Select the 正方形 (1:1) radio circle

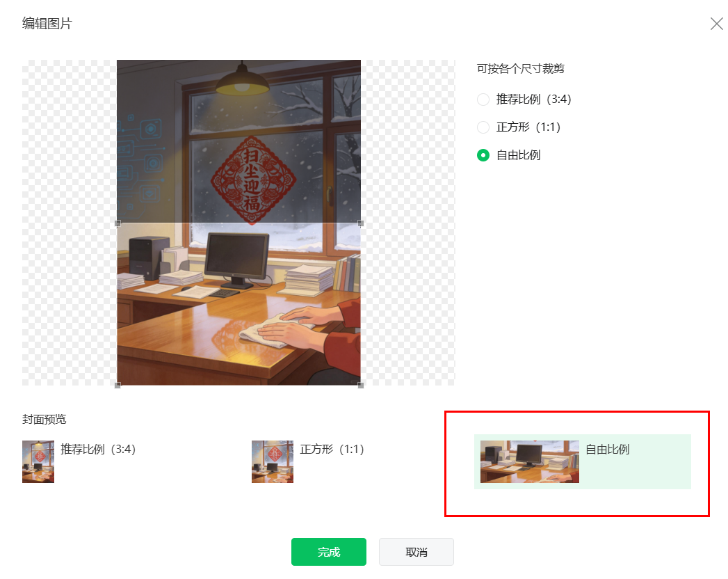[x=483, y=127]
